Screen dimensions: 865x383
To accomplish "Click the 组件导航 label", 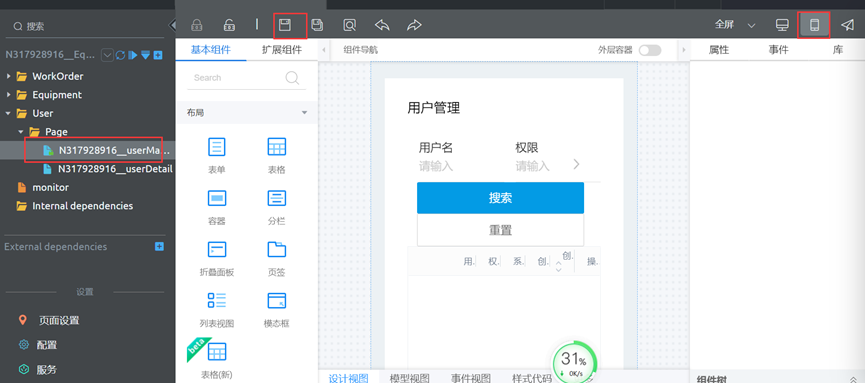I will click(x=360, y=50).
